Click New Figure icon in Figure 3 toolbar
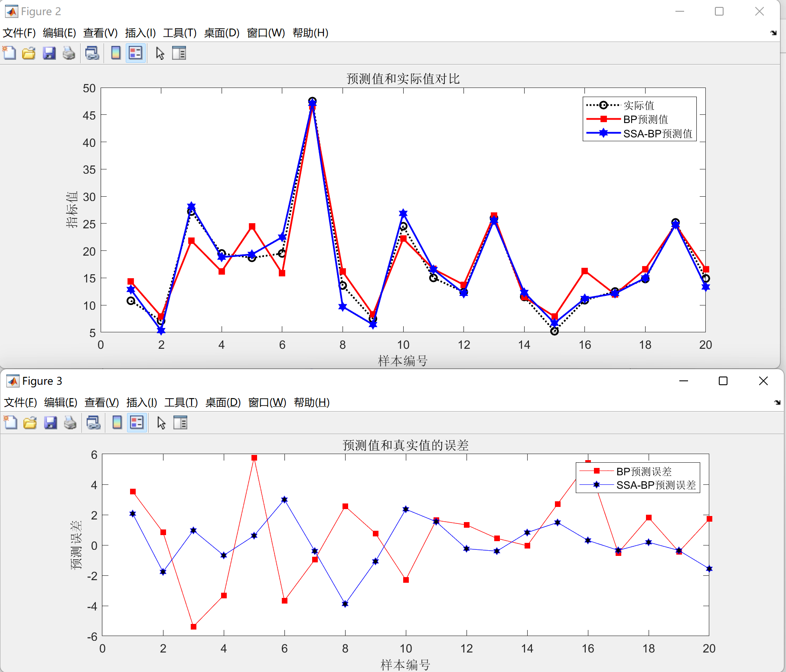The height and width of the screenshot is (672, 786). 10,423
